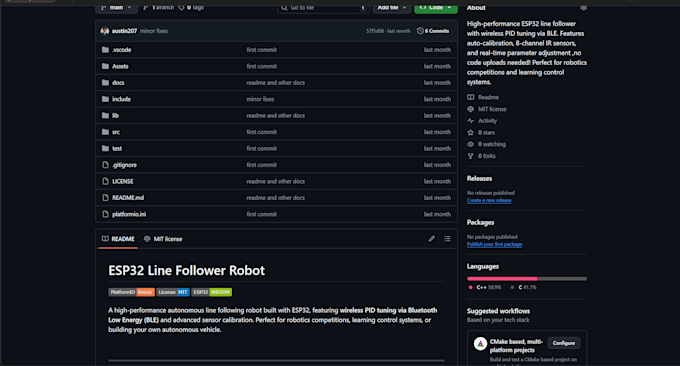Open the test folder
This screenshot has width=680, height=366.
click(x=117, y=149)
